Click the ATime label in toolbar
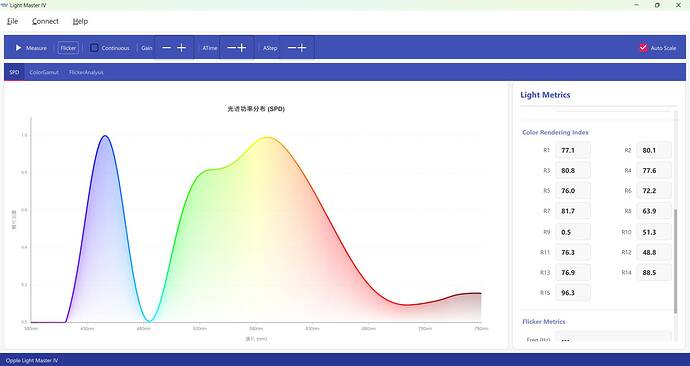Screen dimensions: 690x366 210,48
